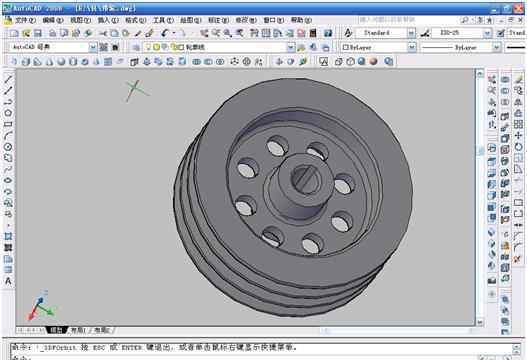
Task: Select the Line drawing tool
Action: [x=8, y=79]
